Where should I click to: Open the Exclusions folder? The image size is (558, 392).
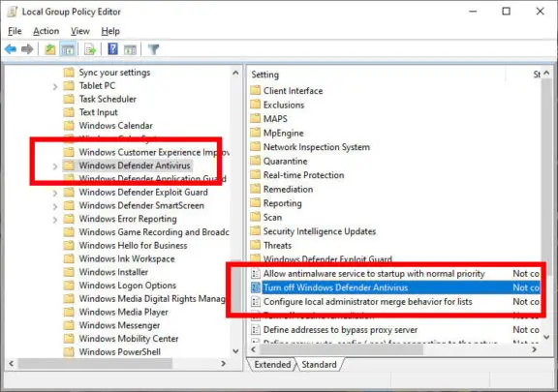tap(277, 105)
